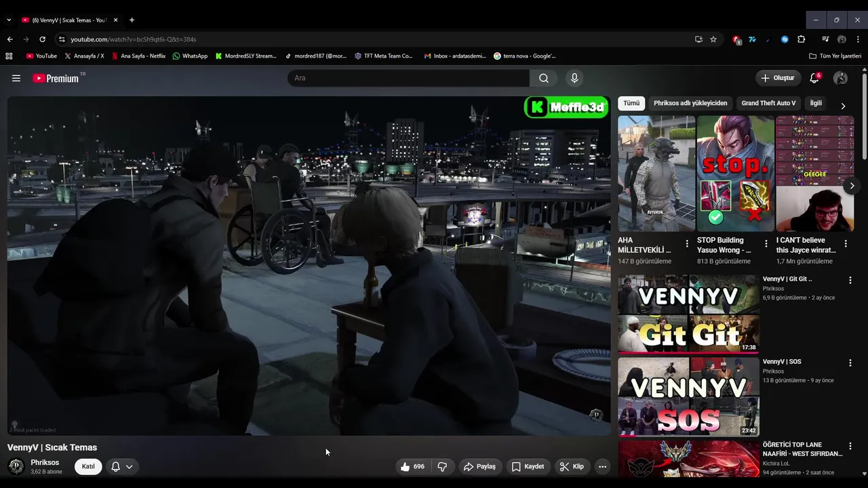Open options for VennyV Git Git video
The width and height of the screenshot is (868, 488).
coord(850,280)
